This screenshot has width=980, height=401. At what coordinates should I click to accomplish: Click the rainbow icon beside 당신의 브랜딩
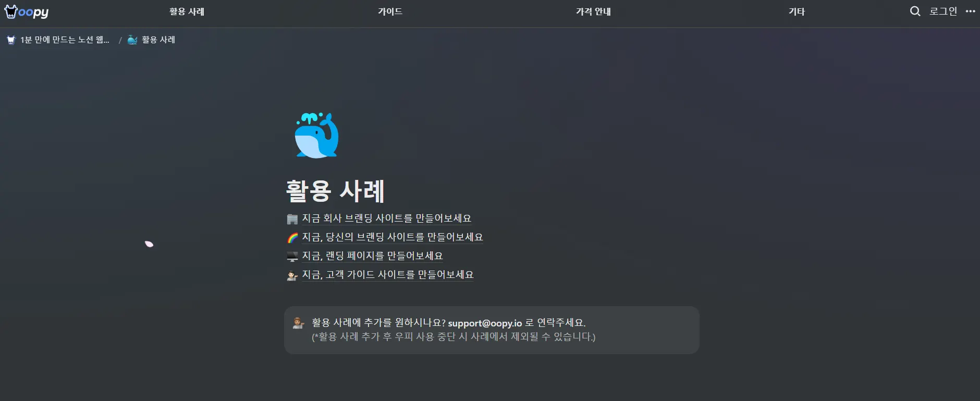point(292,237)
